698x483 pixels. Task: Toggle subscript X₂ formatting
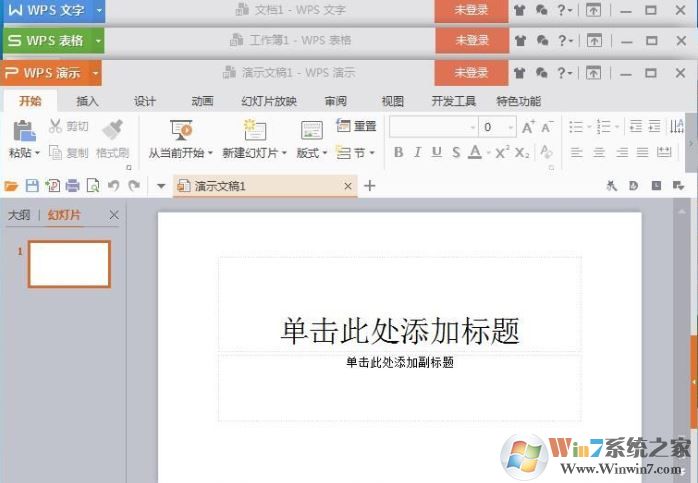(522, 153)
